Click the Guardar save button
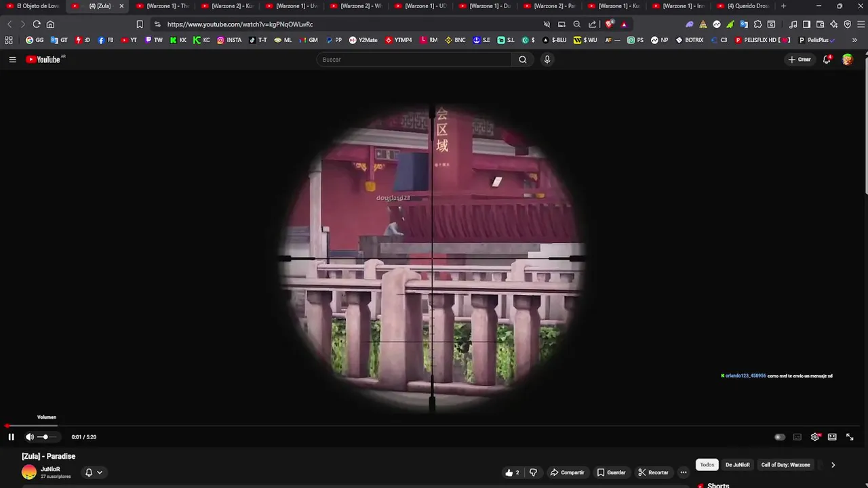Screen dimensions: 868x488 click(611, 472)
